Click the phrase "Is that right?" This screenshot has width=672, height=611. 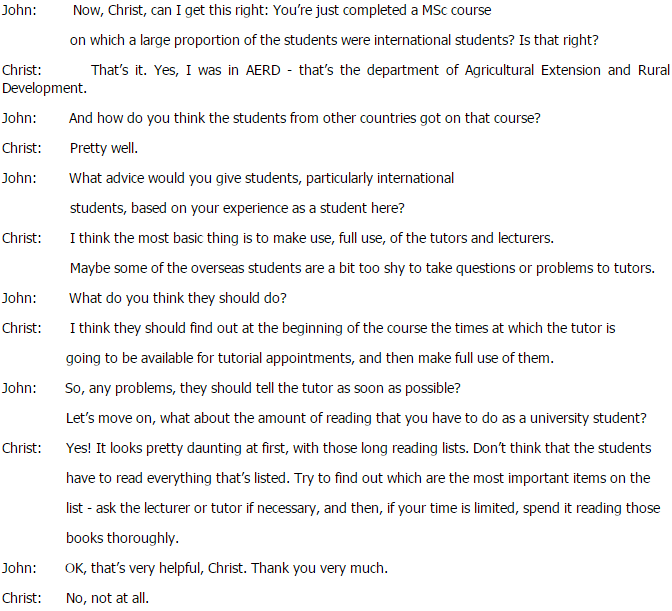(558, 40)
